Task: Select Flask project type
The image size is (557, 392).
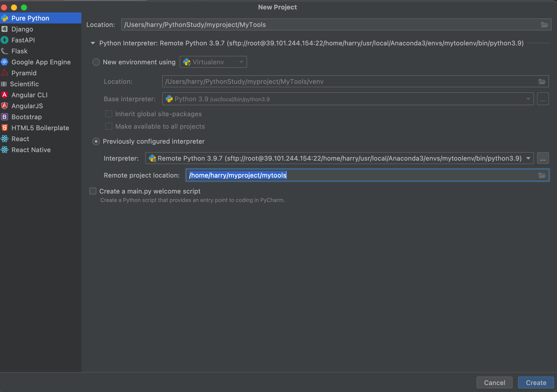Action: pos(41,51)
